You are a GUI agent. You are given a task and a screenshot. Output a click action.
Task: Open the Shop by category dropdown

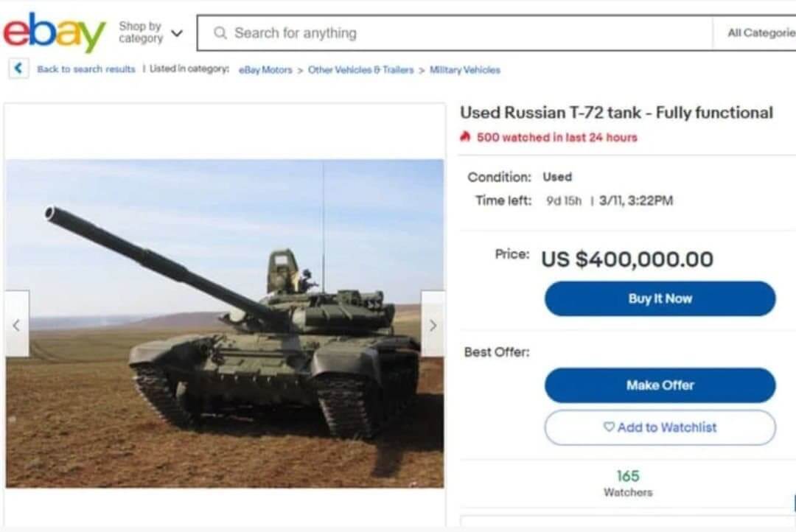[150, 32]
